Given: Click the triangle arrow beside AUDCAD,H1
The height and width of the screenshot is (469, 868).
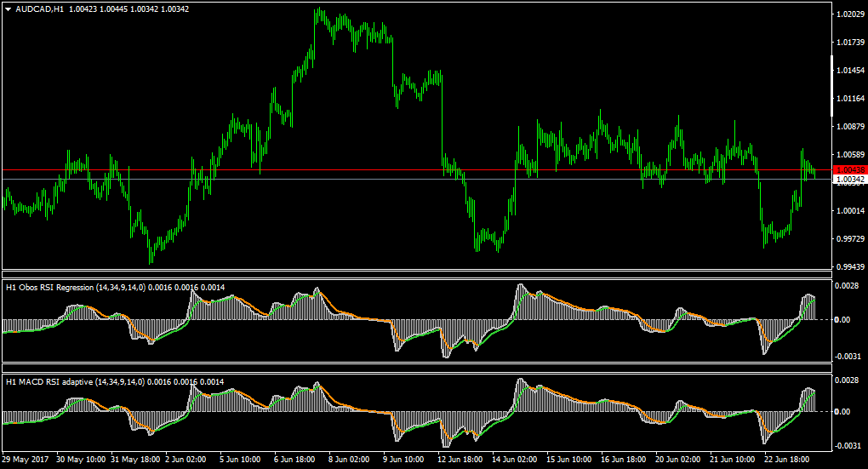Looking at the screenshot, I should click(x=9, y=9).
